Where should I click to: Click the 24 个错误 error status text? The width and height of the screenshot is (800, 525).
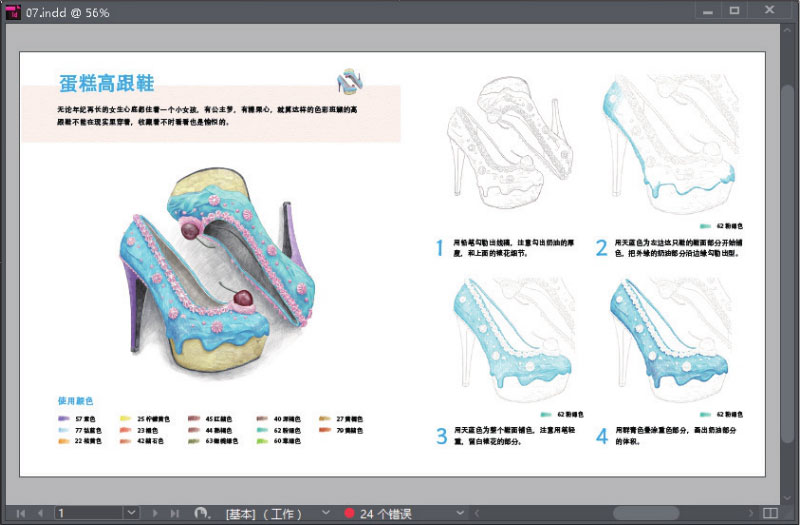coord(386,514)
